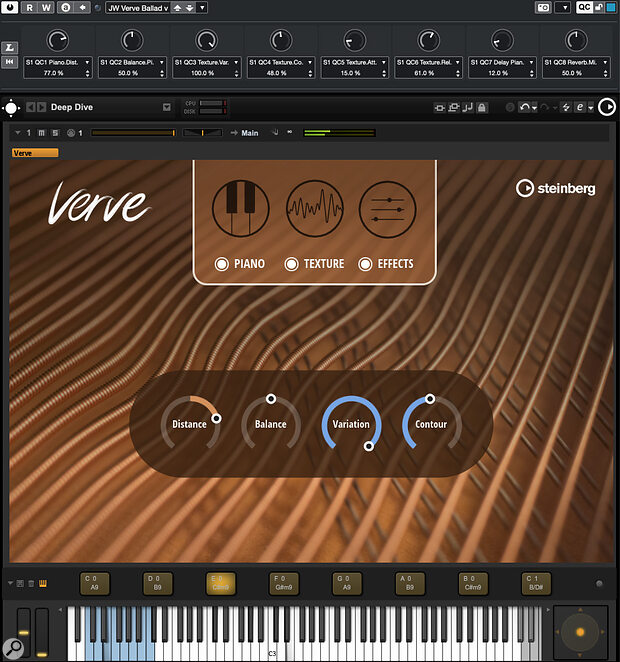Click the Deep Dive program name
The image size is (620, 662).
[x=72, y=107]
